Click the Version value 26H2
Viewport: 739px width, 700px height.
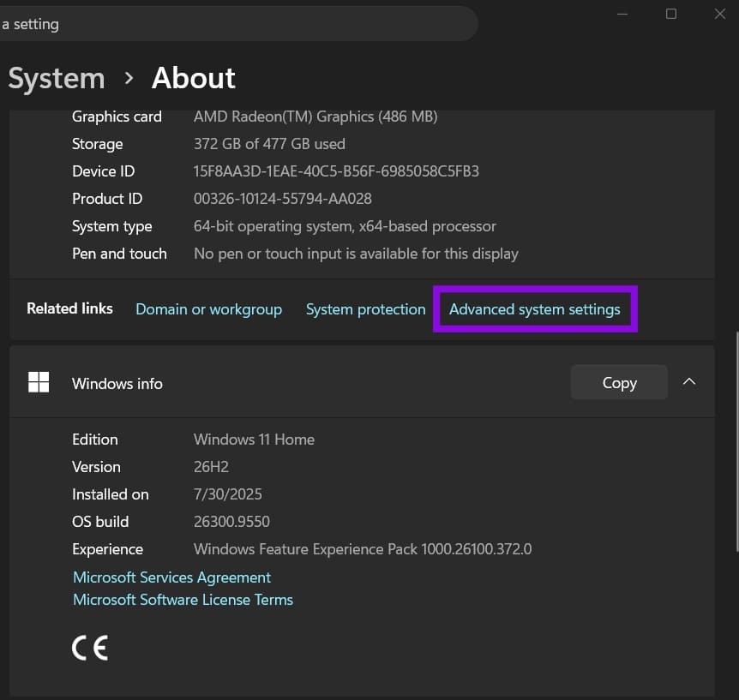pos(211,467)
